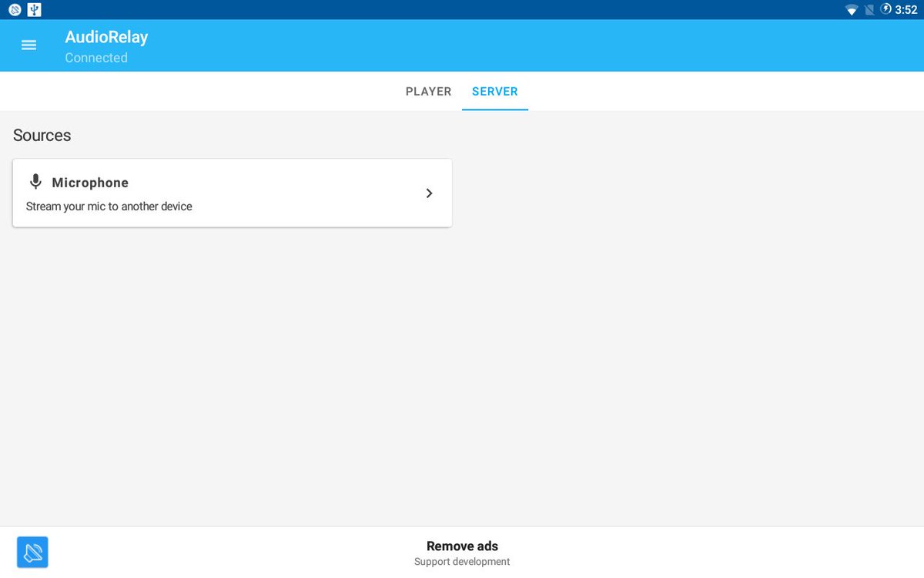Tap the USB notification icon in status bar

34,10
